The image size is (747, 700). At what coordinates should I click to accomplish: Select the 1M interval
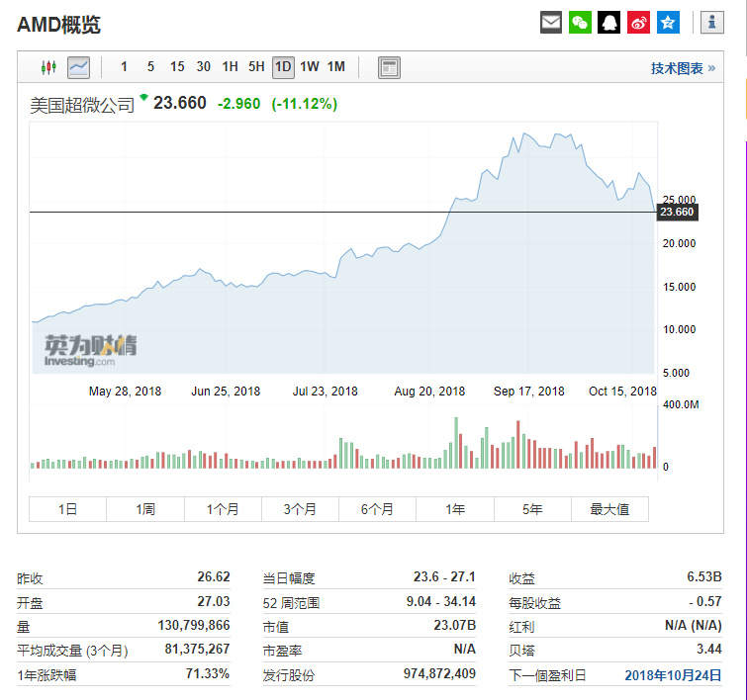tap(336, 66)
